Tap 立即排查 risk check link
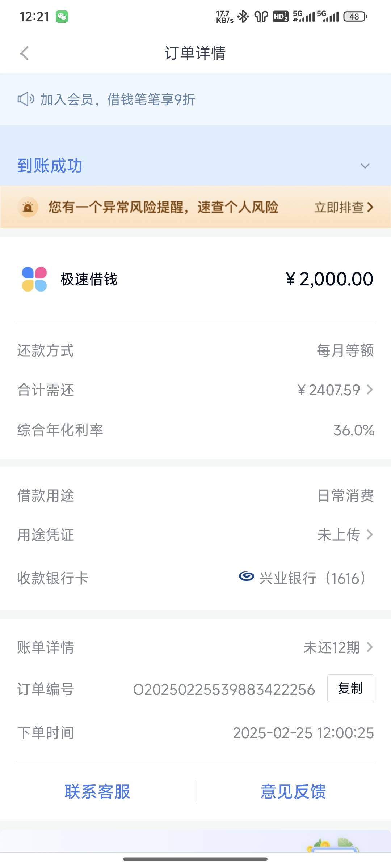Screen dimensions: 391x868 click(x=344, y=207)
